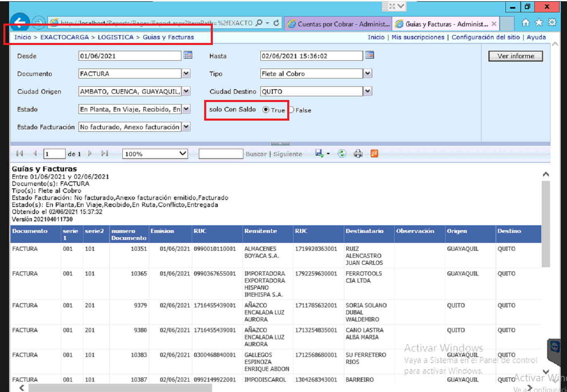Switch to Cuentas por Cobrar tab

338,24
